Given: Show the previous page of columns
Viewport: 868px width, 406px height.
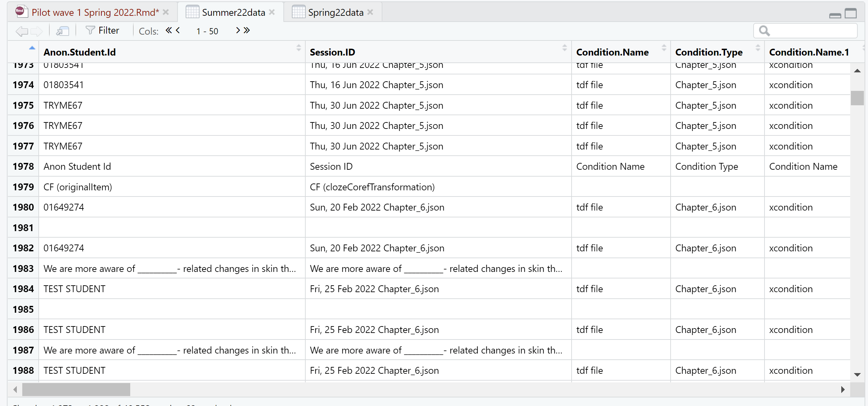Looking at the screenshot, I should [x=178, y=30].
